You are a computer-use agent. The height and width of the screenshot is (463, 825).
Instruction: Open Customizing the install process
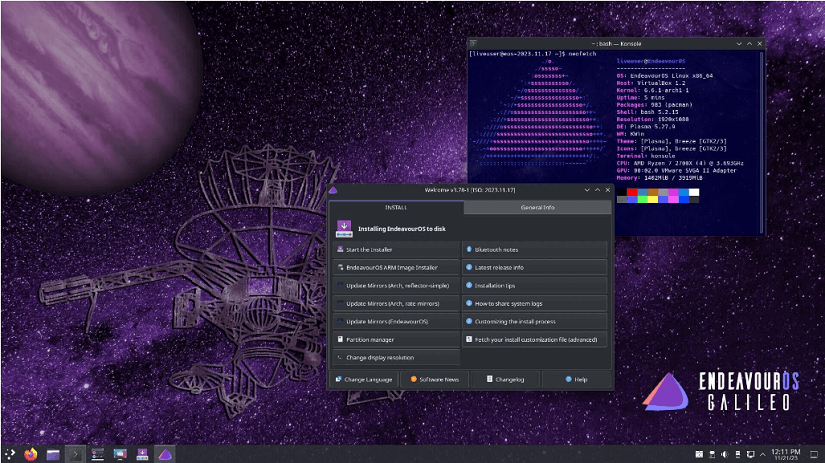(535, 321)
